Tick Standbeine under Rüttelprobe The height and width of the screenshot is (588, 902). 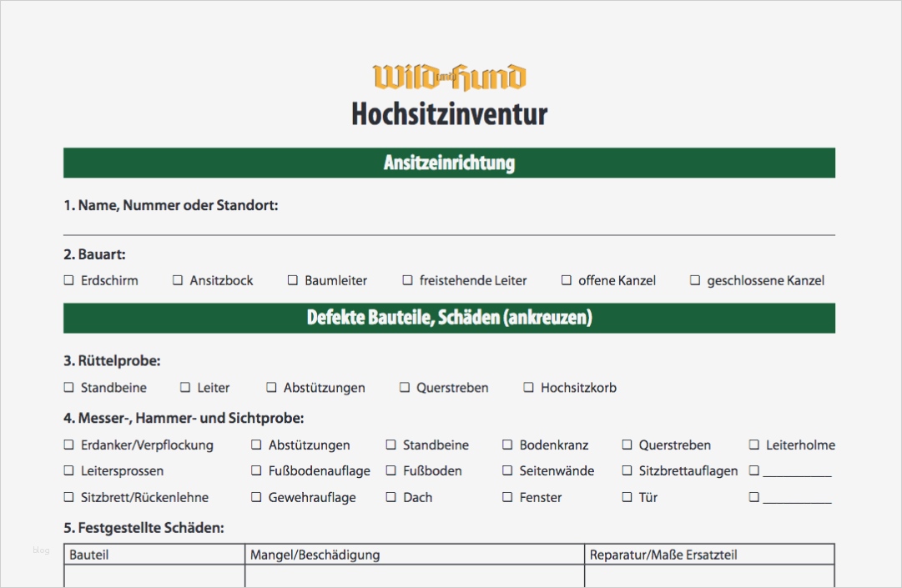(x=69, y=387)
